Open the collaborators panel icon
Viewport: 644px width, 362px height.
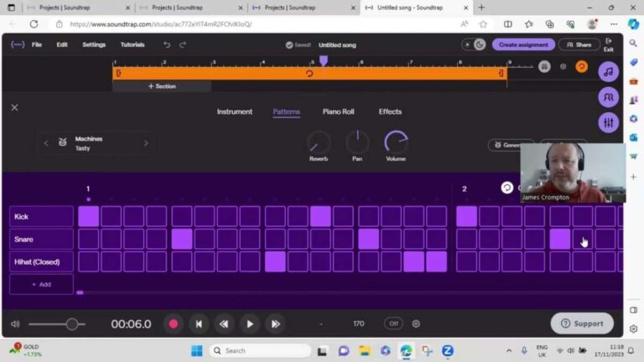tap(608, 97)
